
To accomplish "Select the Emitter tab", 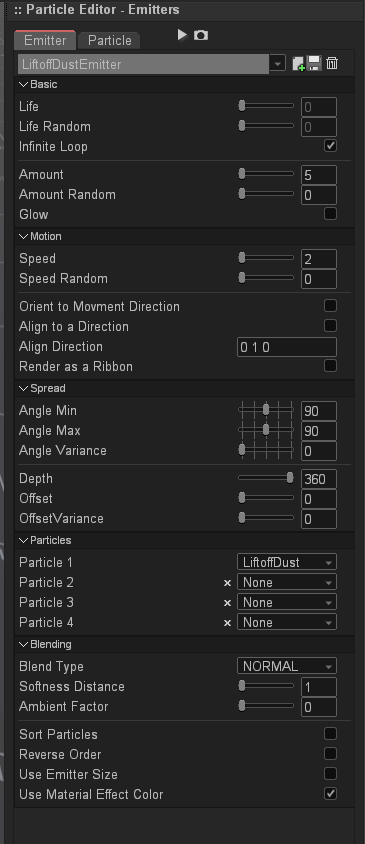I will [45, 40].
